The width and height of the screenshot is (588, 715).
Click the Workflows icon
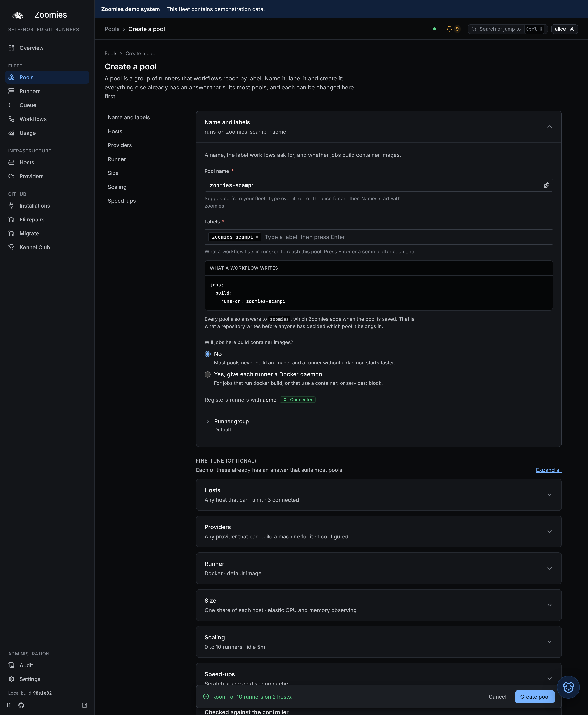pyautogui.click(x=11, y=119)
